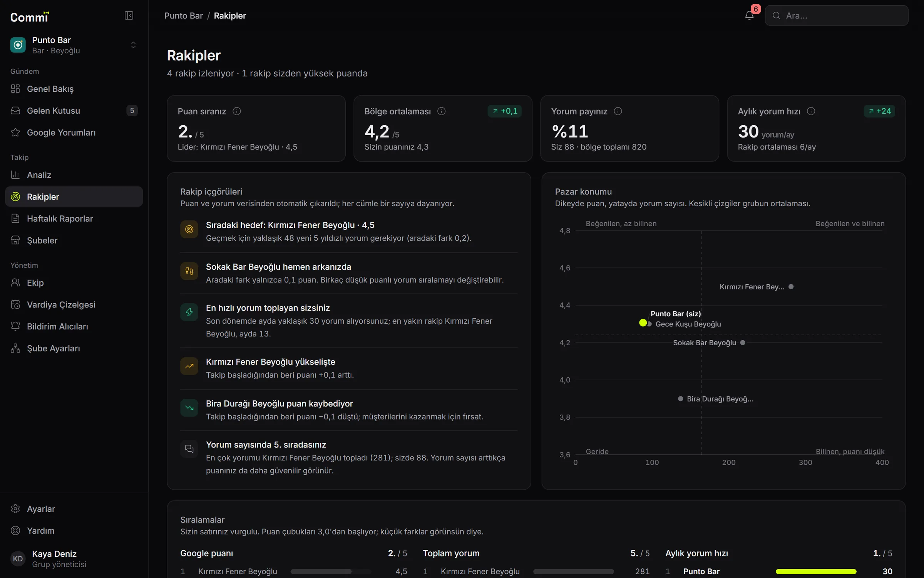Viewport: 924px width, 578px height.
Task: Click info icon beside Bölge ortalaması
Action: coord(442,111)
